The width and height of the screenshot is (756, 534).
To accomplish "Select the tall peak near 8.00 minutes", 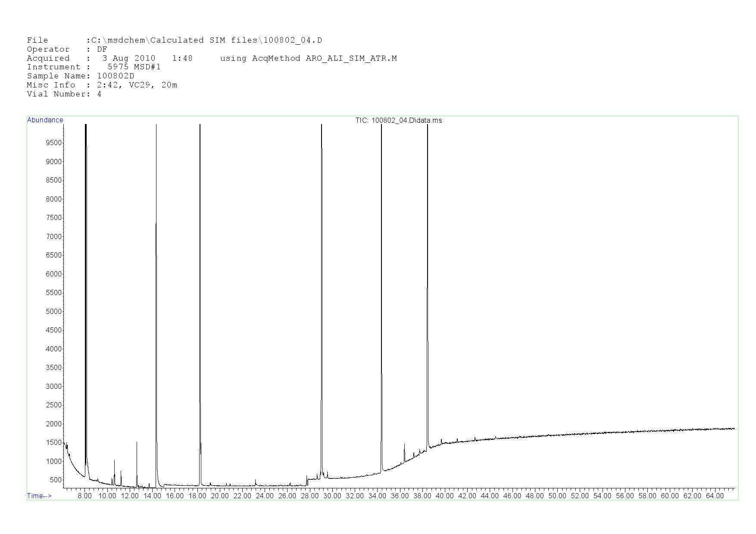I will tap(86, 258).
